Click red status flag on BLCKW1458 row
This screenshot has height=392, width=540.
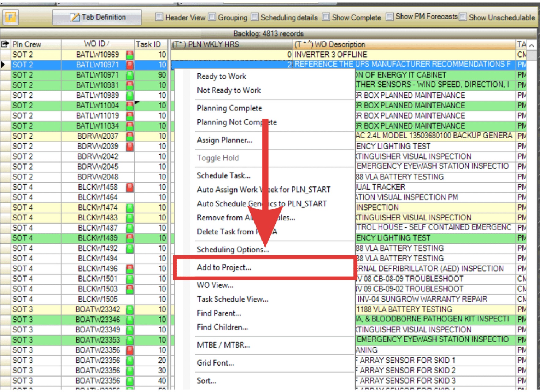point(130,187)
